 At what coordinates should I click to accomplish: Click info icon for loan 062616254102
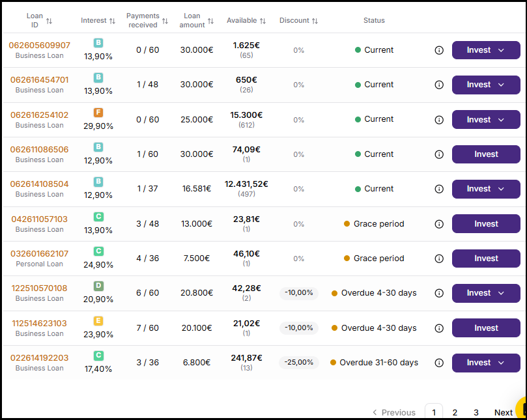439,120
